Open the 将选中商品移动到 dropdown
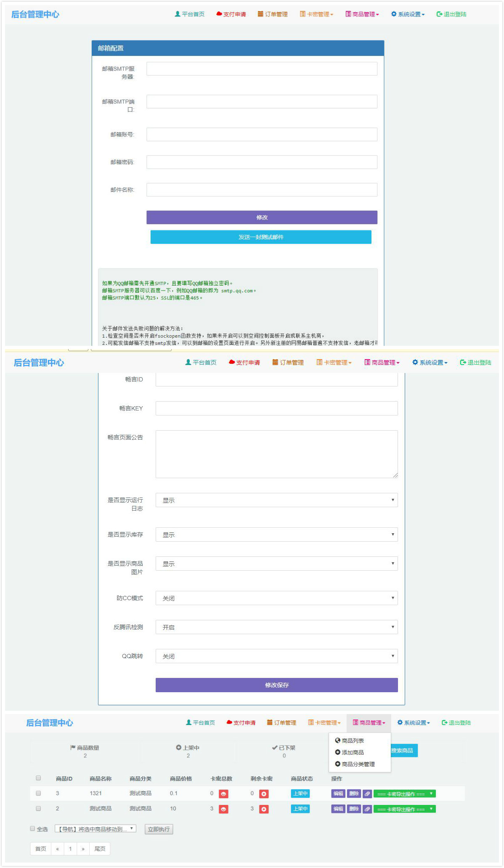Image resolution: width=504 pixels, height=868 pixels. tap(95, 828)
